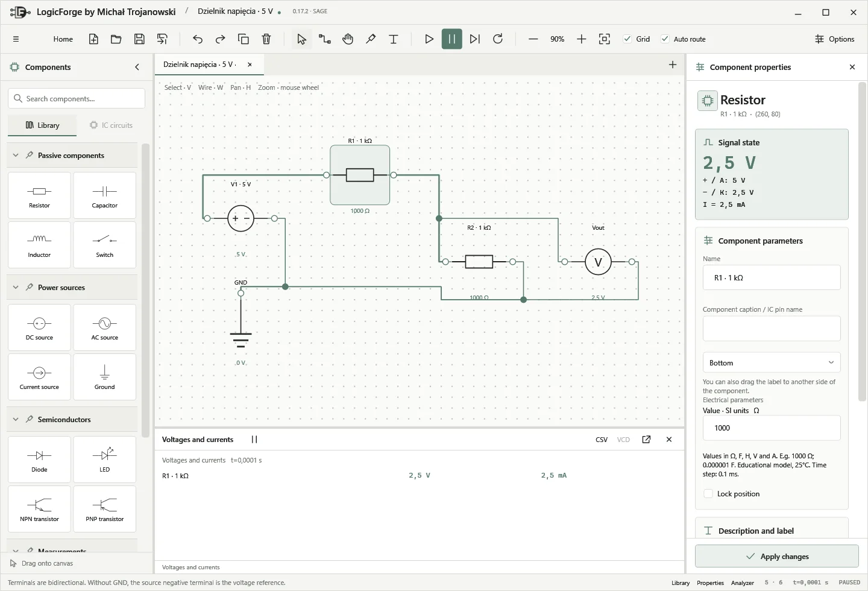Fit circuit to view
This screenshot has width=868, height=591.
605,39
